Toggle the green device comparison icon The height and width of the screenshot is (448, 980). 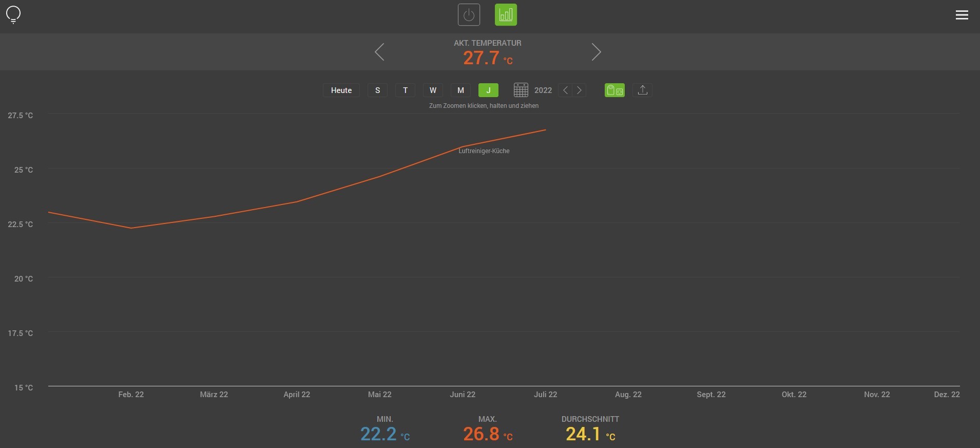click(x=614, y=90)
